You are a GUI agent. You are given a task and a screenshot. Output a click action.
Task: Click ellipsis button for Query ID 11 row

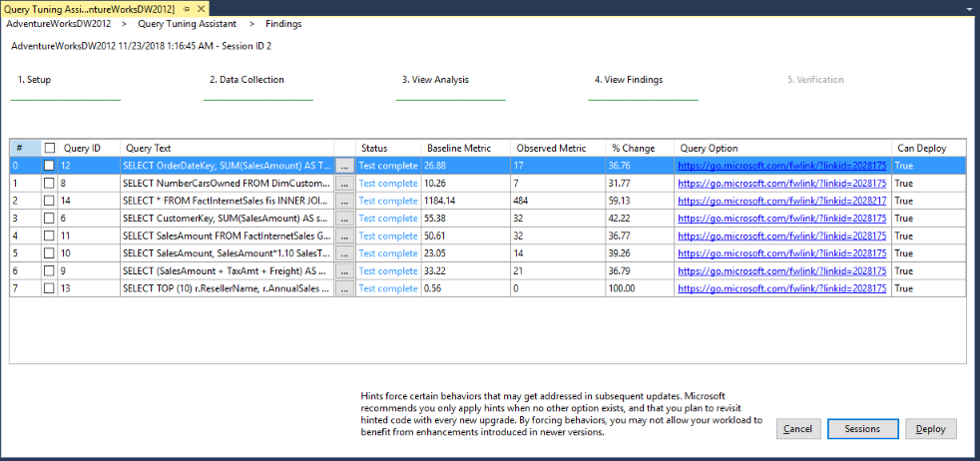(x=344, y=235)
